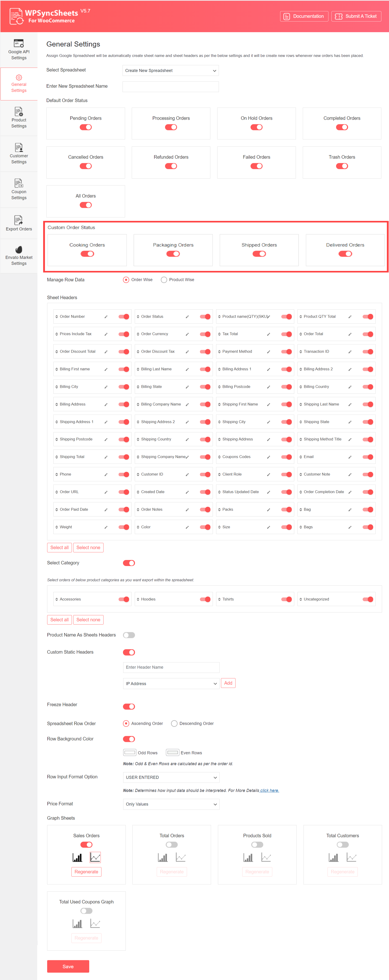
Task: Click the drag handle of Hoodies category
Action: 138,599
